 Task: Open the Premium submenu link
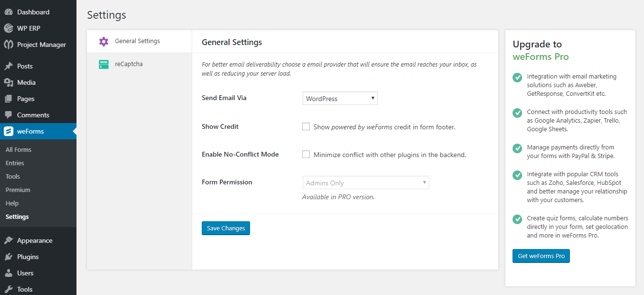click(18, 190)
